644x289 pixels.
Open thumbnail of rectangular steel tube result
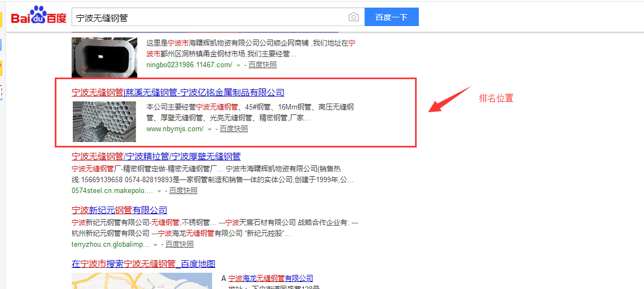(104, 57)
